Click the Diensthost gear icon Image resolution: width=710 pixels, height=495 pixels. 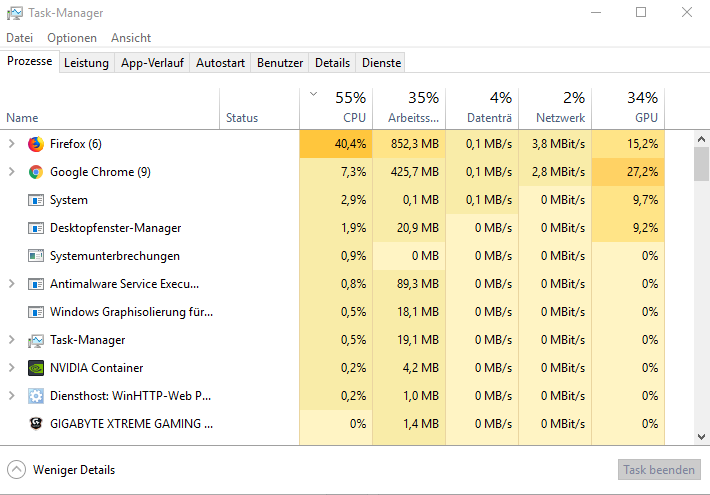click(x=36, y=396)
